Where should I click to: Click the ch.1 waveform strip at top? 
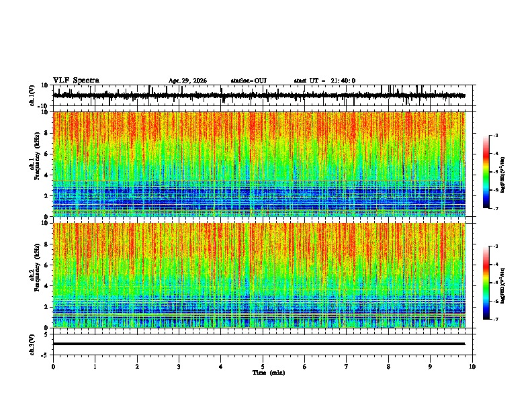[x=259, y=95]
